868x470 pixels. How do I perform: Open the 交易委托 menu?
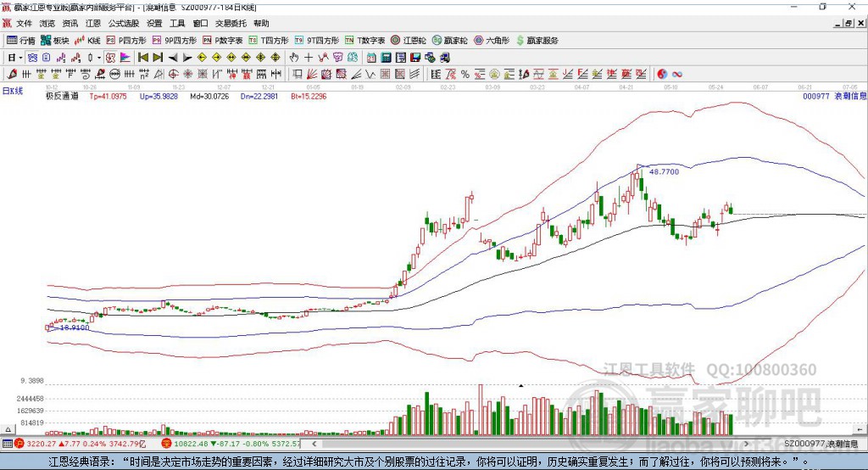point(231,23)
